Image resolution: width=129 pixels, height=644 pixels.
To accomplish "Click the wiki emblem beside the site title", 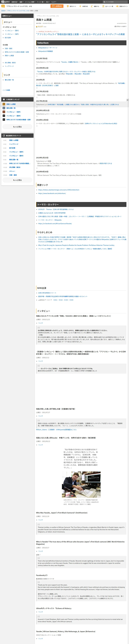I will (x=3, y=6).
